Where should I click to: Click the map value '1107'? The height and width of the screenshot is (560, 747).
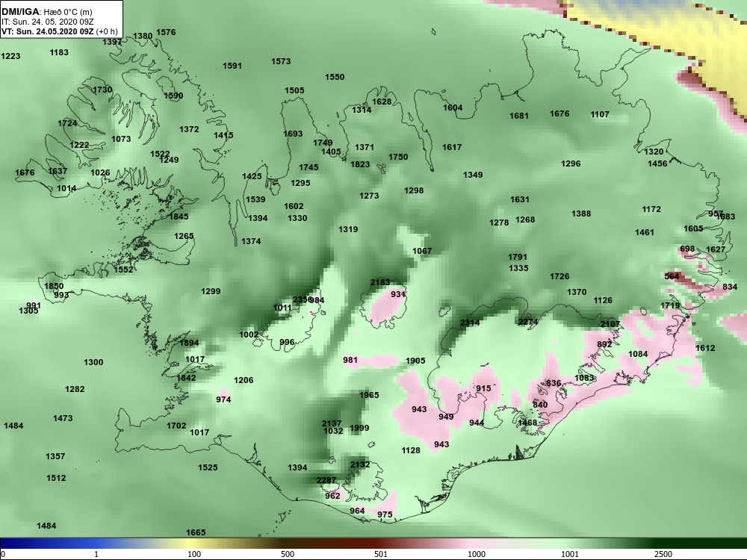600,114
